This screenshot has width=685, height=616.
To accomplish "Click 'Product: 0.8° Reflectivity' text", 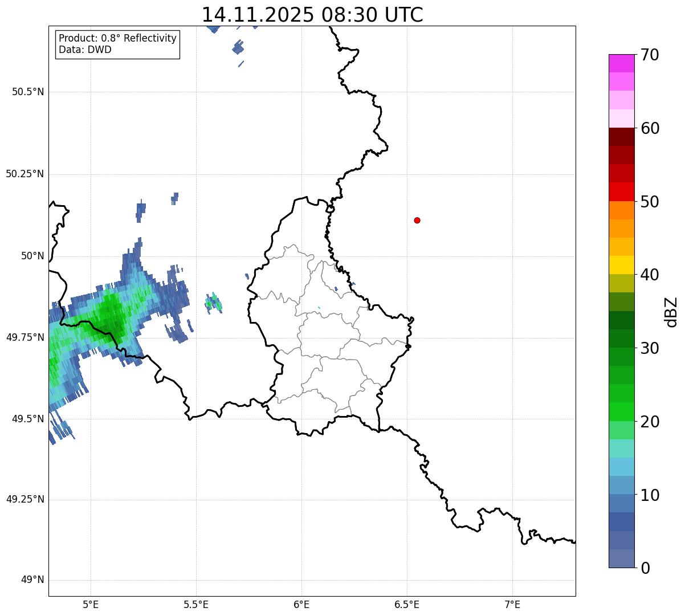I will tap(118, 38).
